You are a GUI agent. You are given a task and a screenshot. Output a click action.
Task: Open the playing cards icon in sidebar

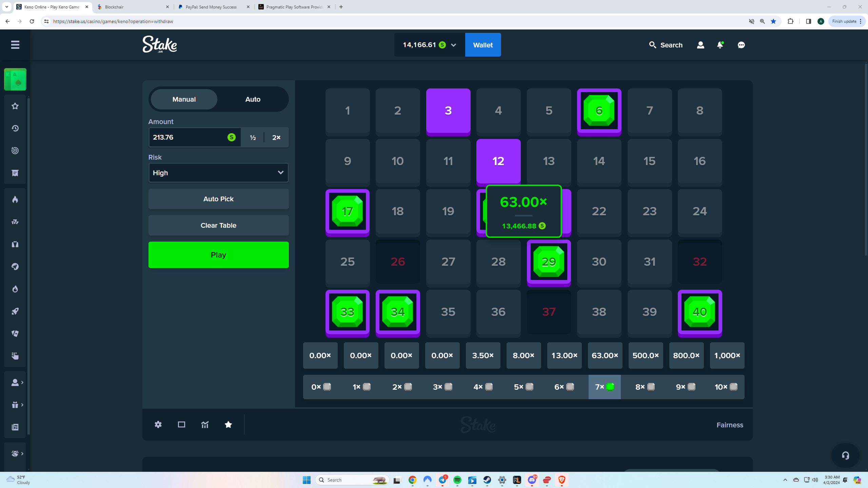tap(15, 334)
